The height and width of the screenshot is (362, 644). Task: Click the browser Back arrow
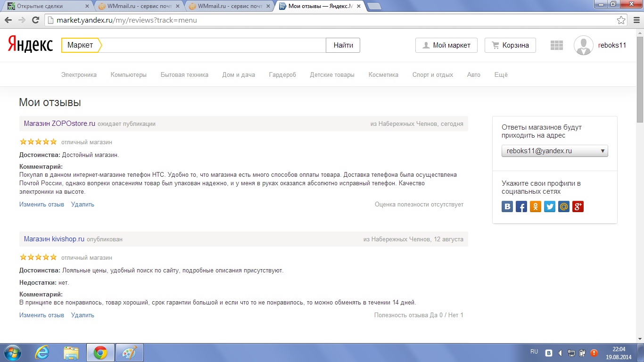click(x=8, y=20)
